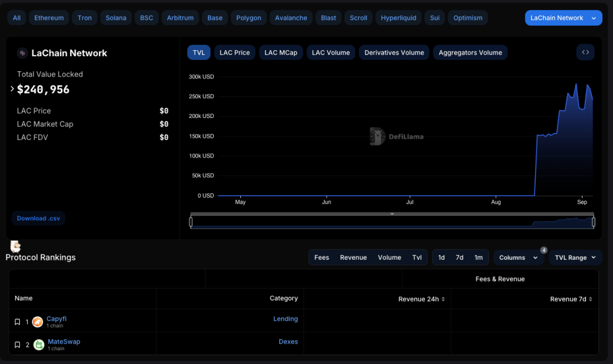Bookmark the MateSwap protocol row
Viewport: 613px width, 364px height.
point(17,345)
